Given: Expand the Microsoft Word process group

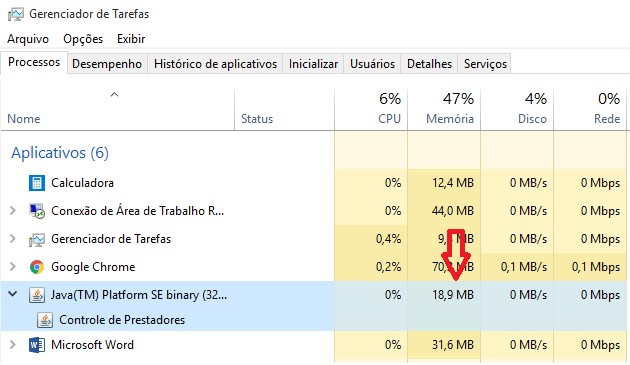Looking at the screenshot, I should (x=12, y=344).
